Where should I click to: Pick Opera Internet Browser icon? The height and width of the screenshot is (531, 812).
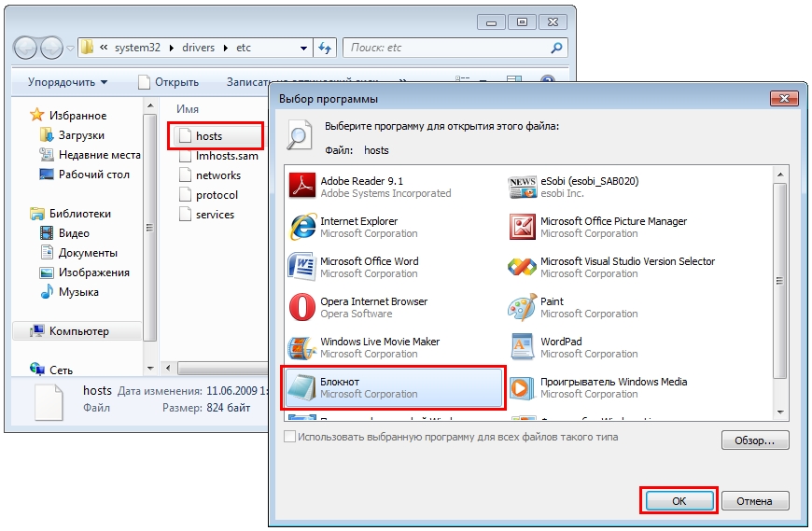click(301, 307)
